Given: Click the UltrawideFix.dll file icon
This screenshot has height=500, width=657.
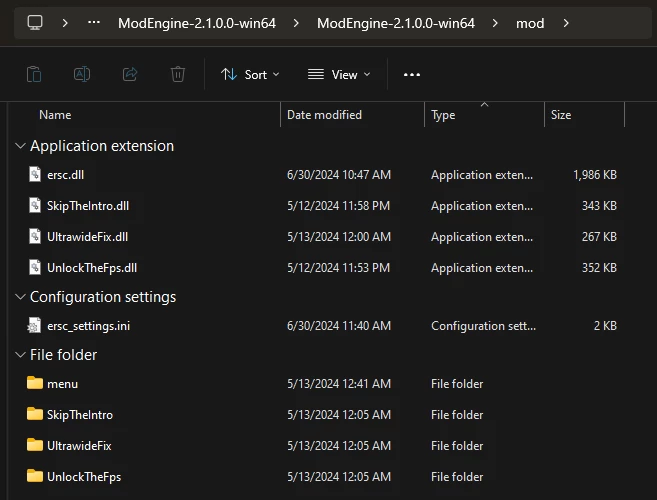Looking at the screenshot, I should (x=35, y=236).
